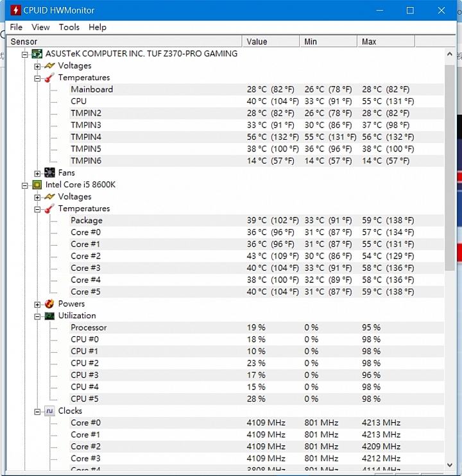The height and width of the screenshot is (476, 462).
Task: Select the TMPIN6 row
Action: point(257,161)
